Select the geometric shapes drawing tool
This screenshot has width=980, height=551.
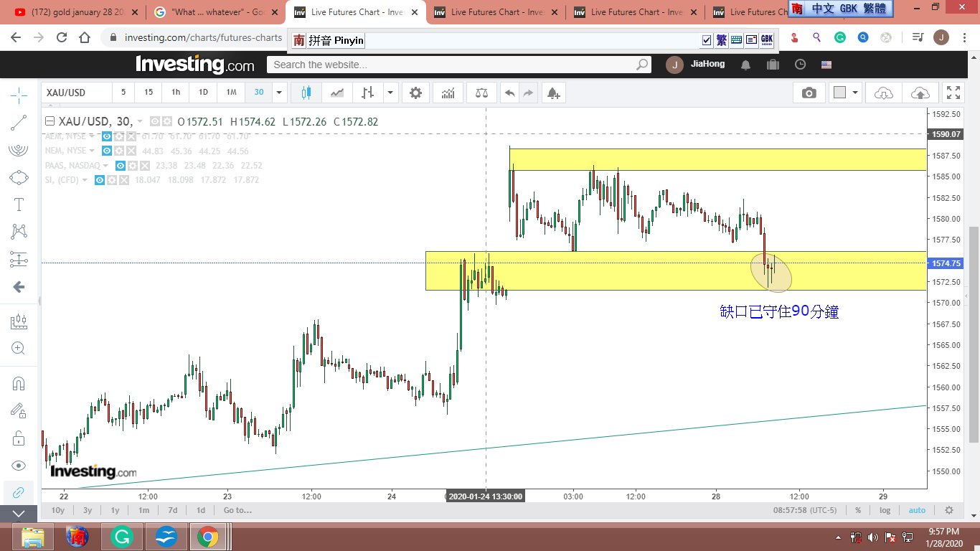19,177
